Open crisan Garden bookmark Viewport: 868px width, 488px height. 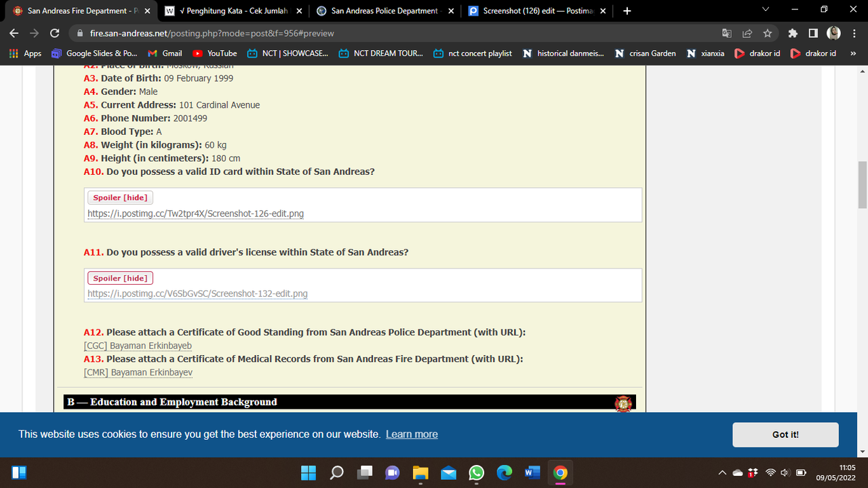pyautogui.click(x=645, y=53)
